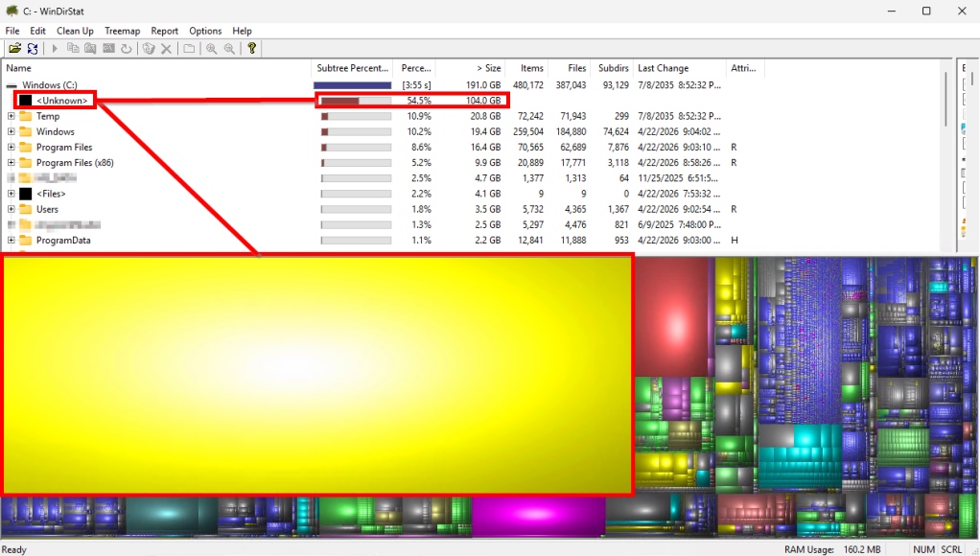The image size is (980, 556).
Task: Click the Refresh All toolbar icon
Action: click(x=33, y=49)
